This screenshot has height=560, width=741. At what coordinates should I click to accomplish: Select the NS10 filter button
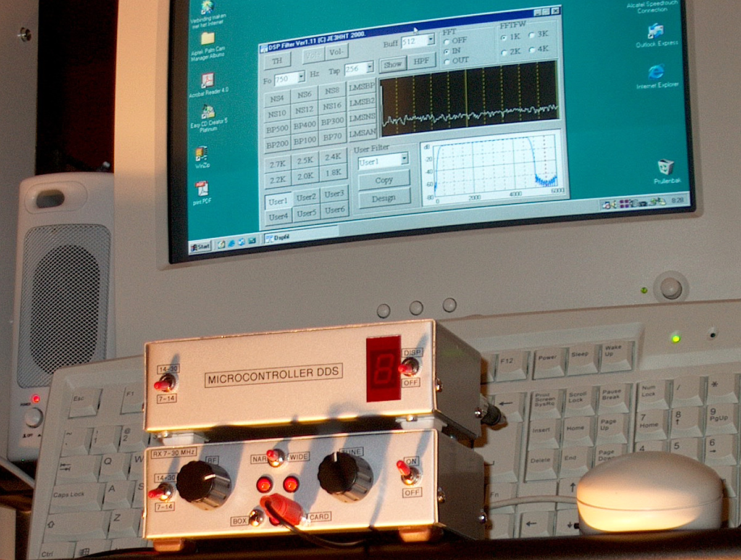click(278, 114)
